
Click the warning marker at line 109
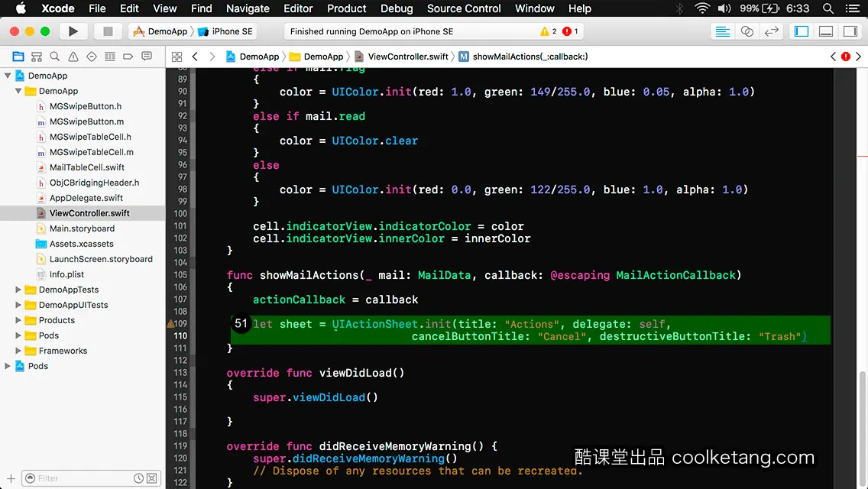point(170,323)
